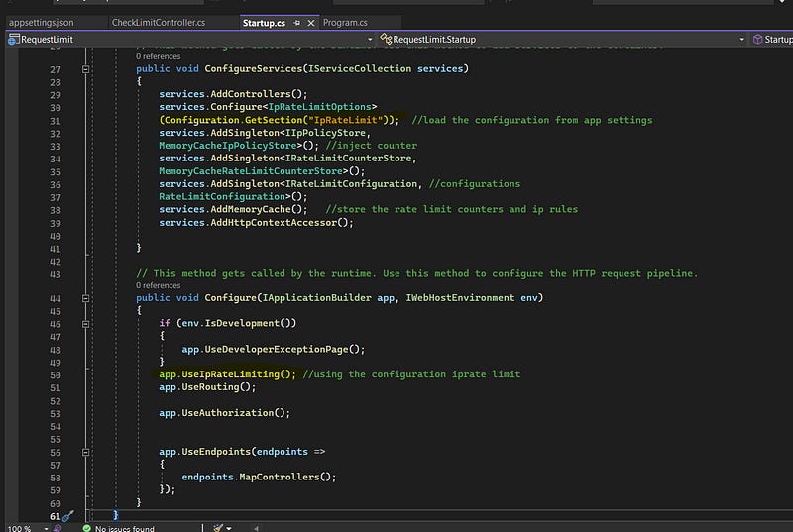The image size is (793, 532).
Task: Click the green No issues found checkmark icon
Action: tap(86, 528)
